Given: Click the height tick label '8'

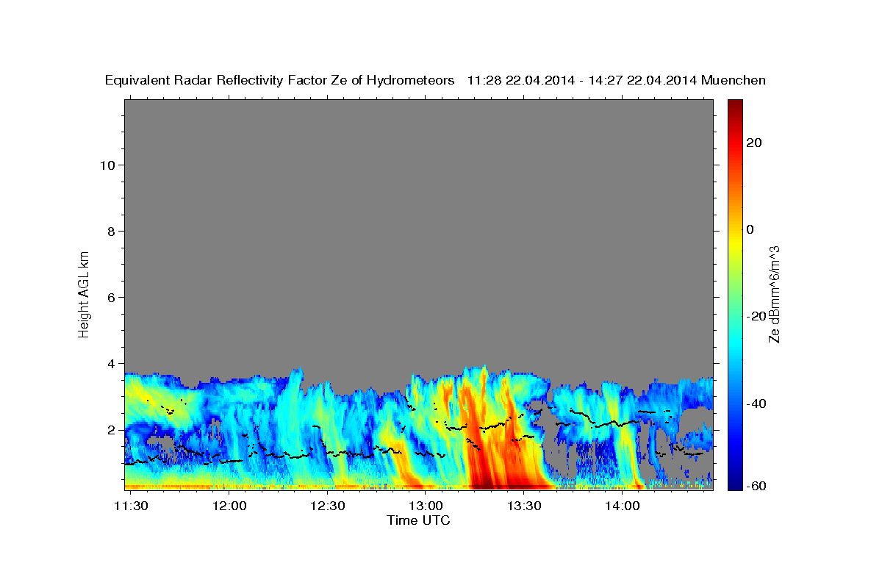Looking at the screenshot, I should coord(111,231).
